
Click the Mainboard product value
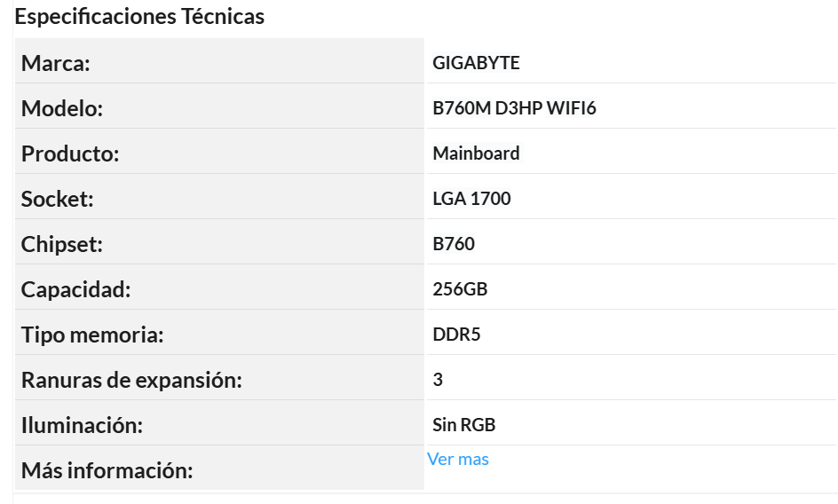pos(476,154)
